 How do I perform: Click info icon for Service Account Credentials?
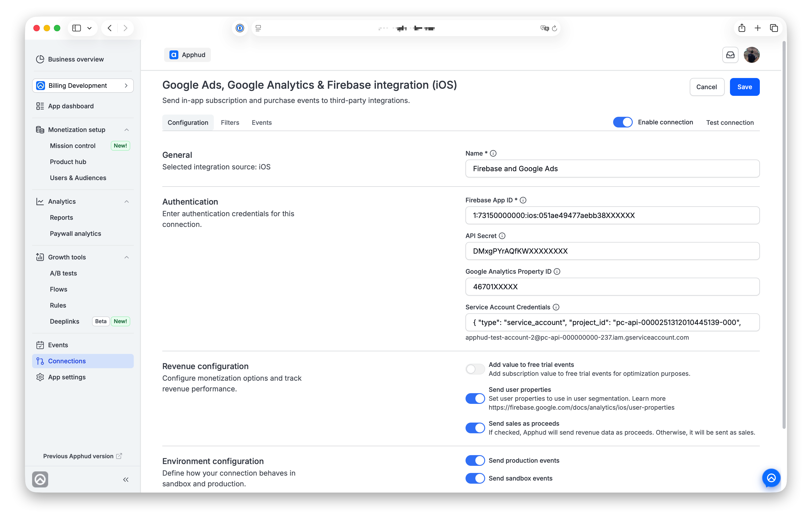556,307
